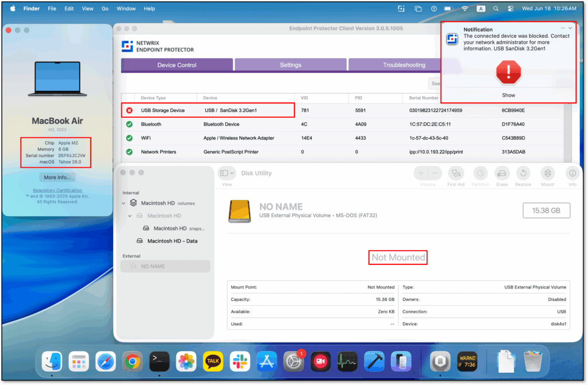This screenshot has width=588, height=385.
Task: Select NO NAME external volume in sidebar
Action: click(165, 267)
